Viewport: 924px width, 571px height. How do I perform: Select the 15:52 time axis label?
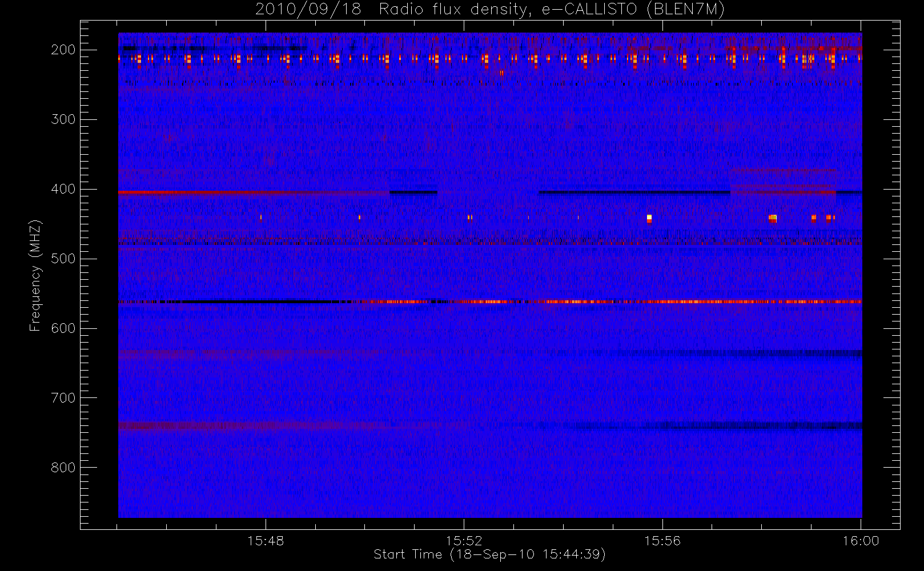coord(464,541)
